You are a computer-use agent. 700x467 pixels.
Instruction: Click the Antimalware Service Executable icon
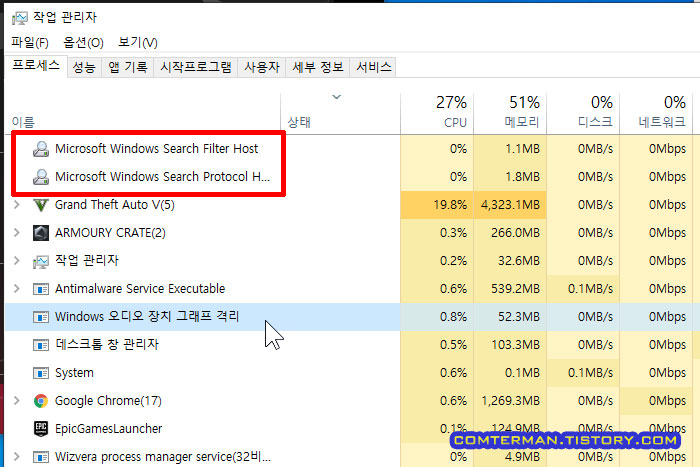pyautogui.click(x=41, y=289)
